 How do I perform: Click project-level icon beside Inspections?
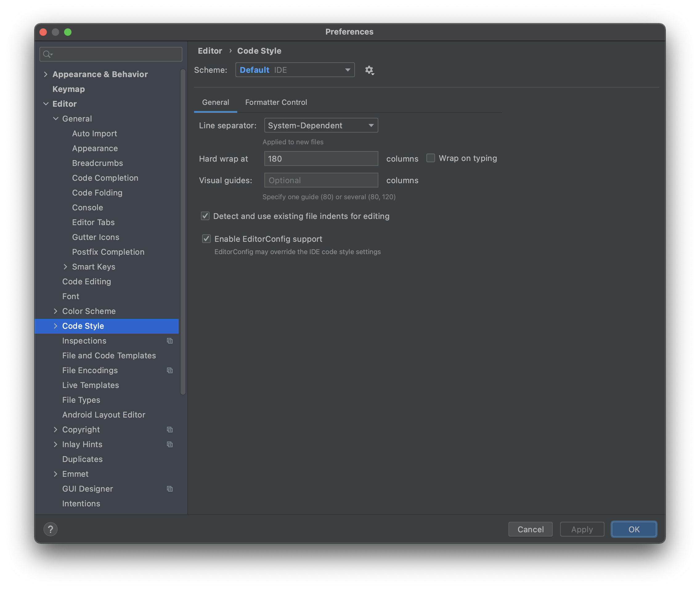coord(170,341)
